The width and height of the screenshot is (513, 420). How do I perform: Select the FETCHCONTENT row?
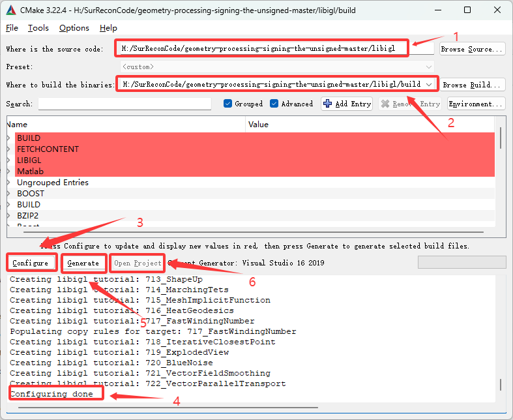[x=250, y=149]
